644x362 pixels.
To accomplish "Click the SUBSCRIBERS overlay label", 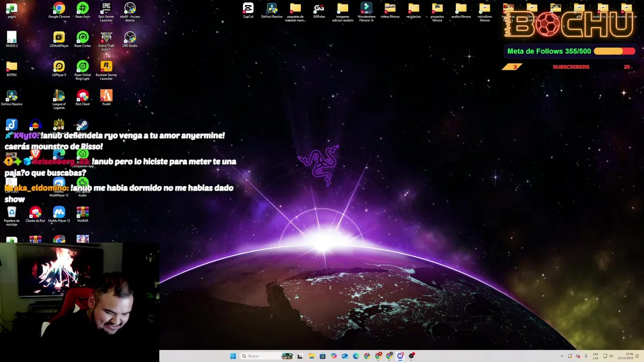I will point(571,67).
